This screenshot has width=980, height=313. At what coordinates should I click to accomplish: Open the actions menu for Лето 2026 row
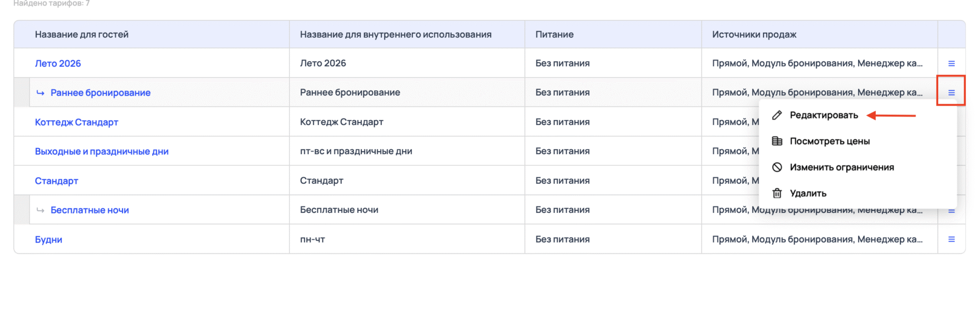pos(951,63)
